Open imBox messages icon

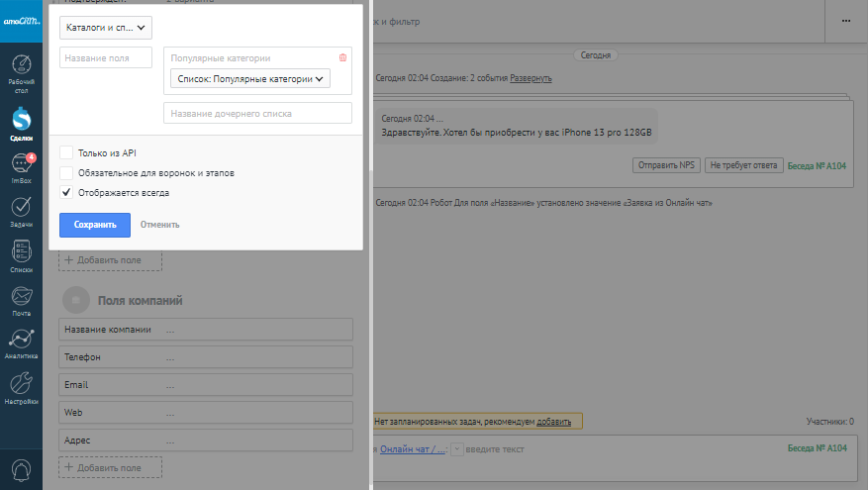pyautogui.click(x=21, y=168)
